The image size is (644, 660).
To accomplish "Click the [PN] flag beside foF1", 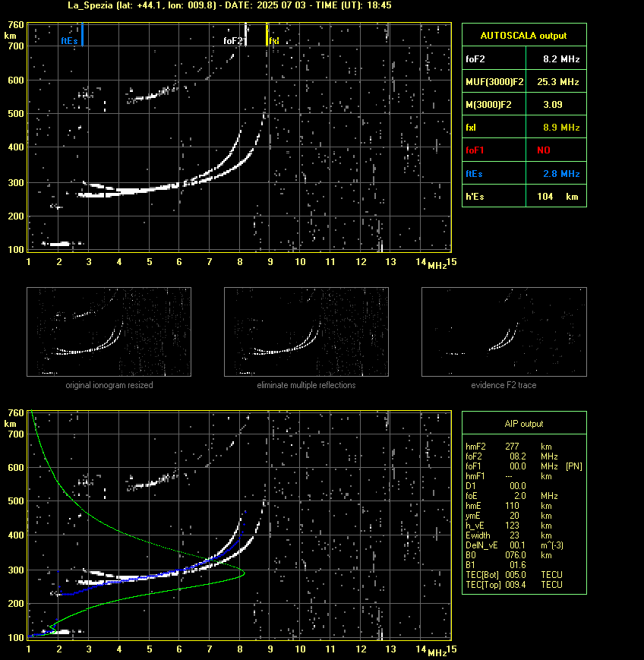I will click(x=574, y=466).
